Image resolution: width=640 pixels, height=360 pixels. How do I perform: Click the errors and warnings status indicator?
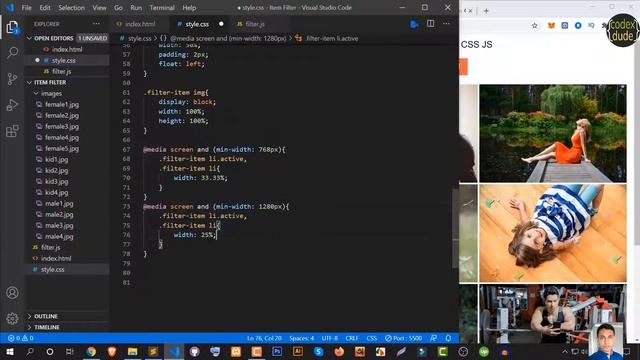(x=20, y=338)
